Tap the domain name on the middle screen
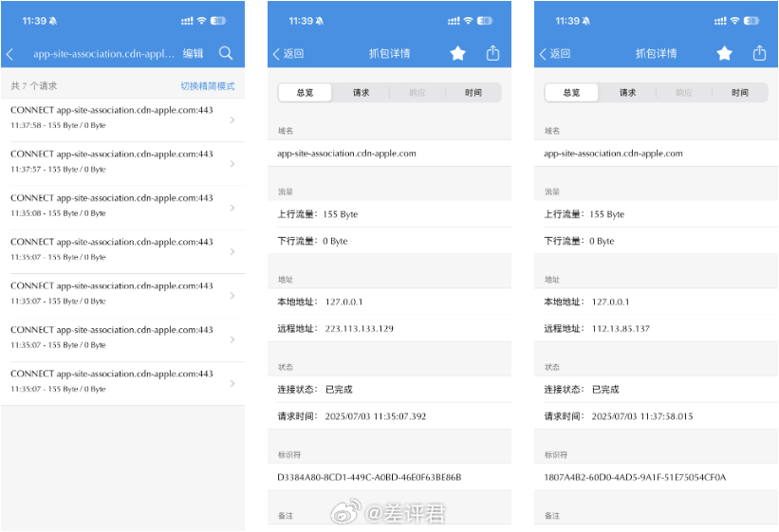The width and height of the screenshot is (779, 532). click(346, 154)
